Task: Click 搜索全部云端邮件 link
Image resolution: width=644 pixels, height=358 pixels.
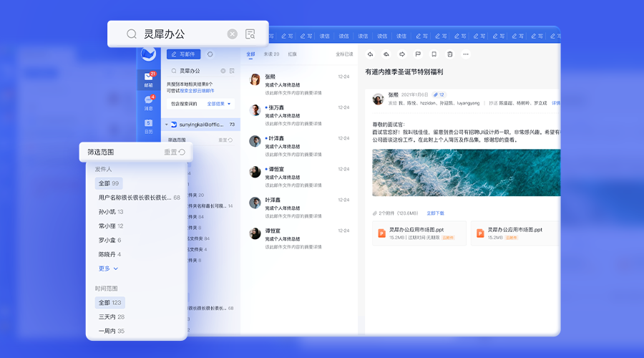Action: [197, 90]
